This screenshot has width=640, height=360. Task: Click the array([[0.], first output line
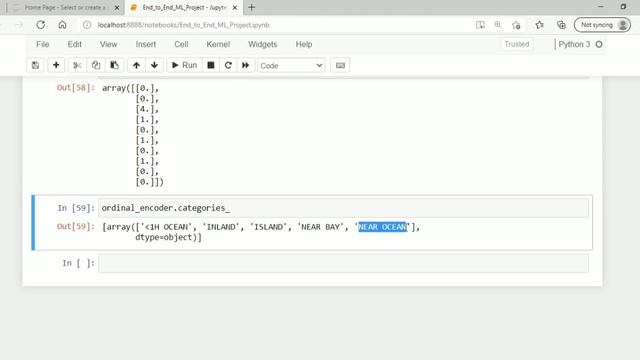130,88
